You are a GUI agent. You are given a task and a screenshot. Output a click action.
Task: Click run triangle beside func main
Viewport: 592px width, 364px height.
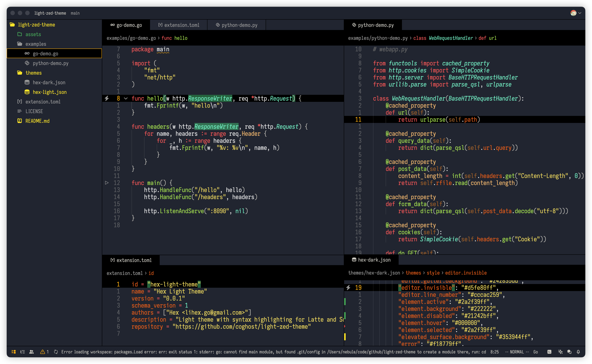[107, 183]
